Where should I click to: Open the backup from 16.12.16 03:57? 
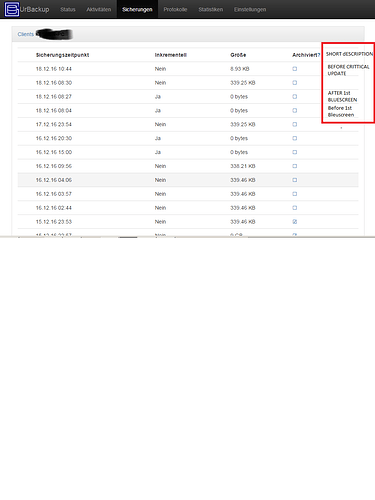54,194
